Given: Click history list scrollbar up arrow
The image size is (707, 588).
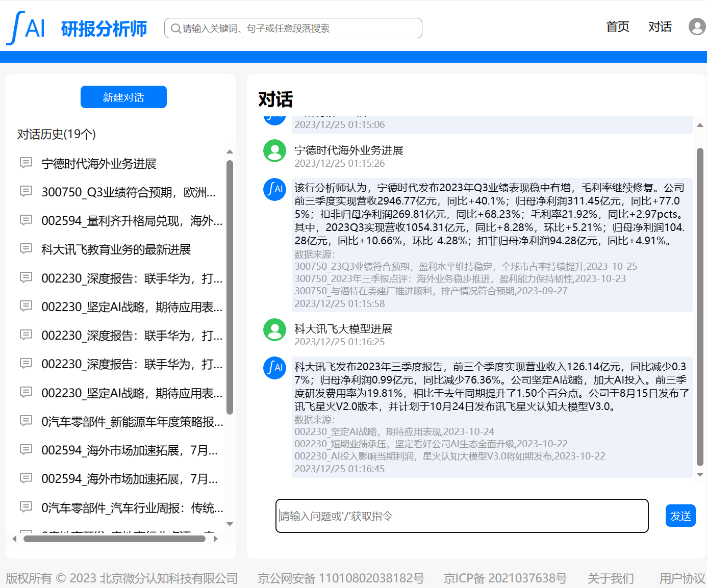Looking at the screenshot, I should click(230, 151).
